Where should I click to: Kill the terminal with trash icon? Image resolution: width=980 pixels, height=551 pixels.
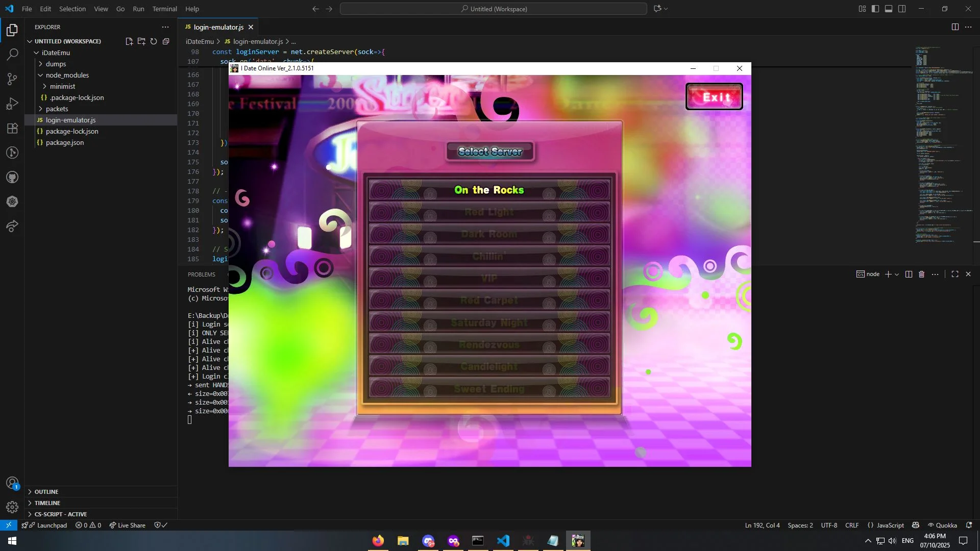click(x=922, y=274)
